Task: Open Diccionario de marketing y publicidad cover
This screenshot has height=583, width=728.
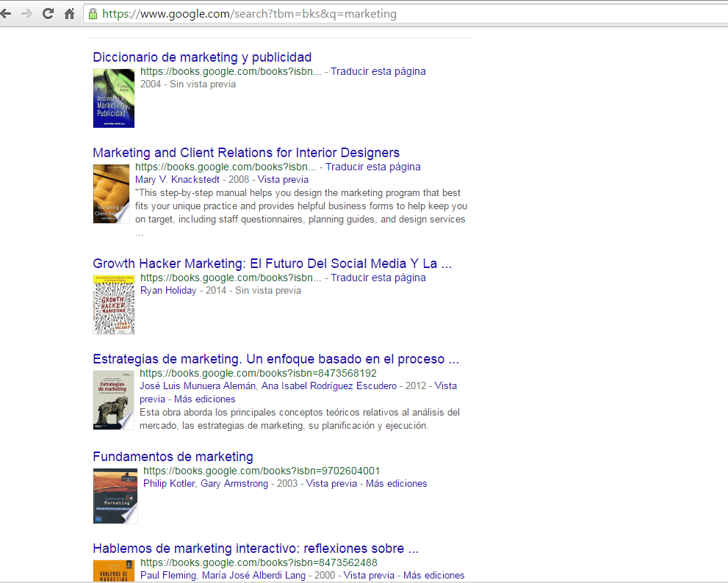Action: pos(113,98)
